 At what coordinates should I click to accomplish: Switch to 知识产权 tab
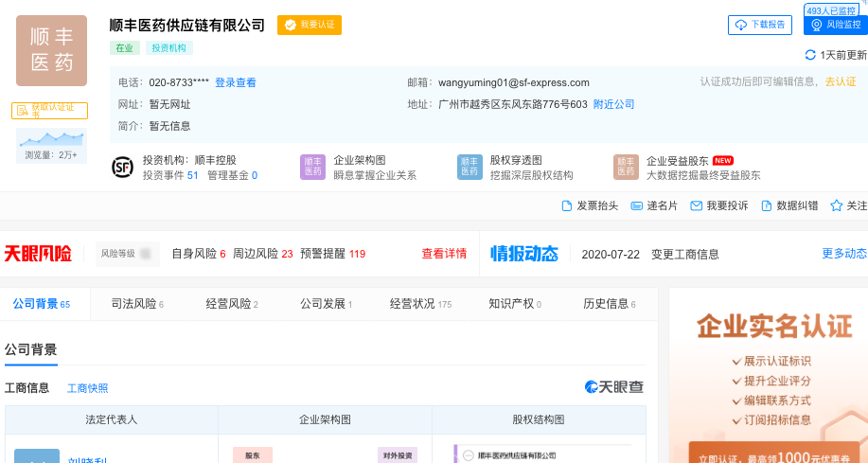point(515,304)
